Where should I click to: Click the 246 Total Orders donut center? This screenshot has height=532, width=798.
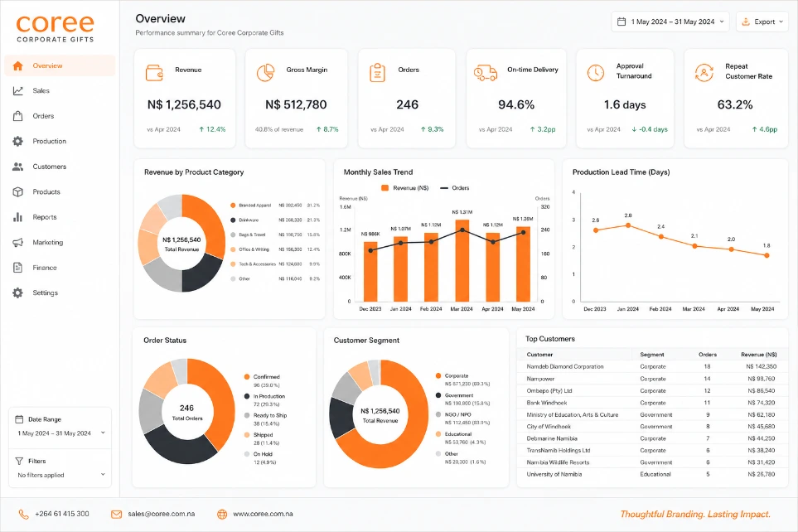pos(186,413)
